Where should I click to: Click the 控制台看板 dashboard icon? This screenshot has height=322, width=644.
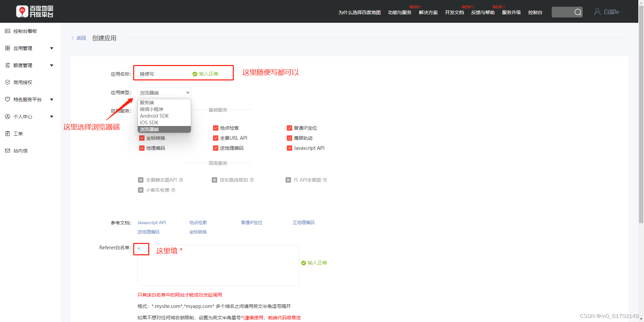[x=7, y=31]
